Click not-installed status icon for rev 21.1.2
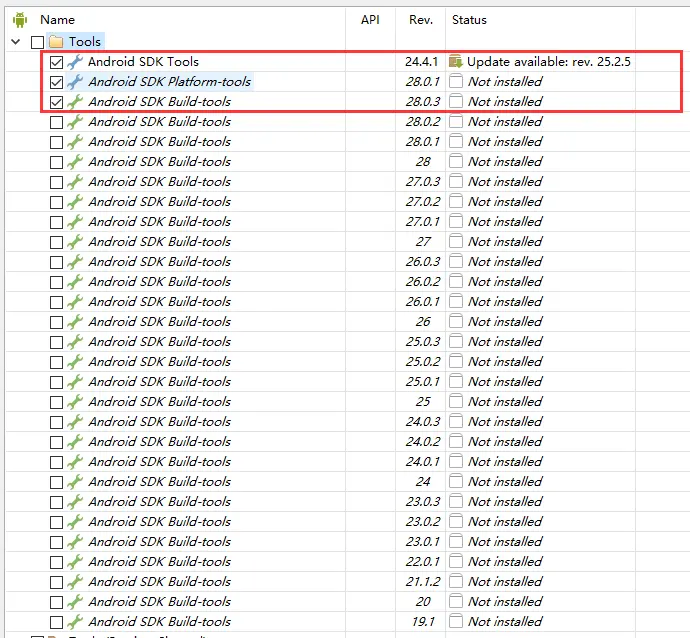Screen dimensions: 690x638 (456, 582)
